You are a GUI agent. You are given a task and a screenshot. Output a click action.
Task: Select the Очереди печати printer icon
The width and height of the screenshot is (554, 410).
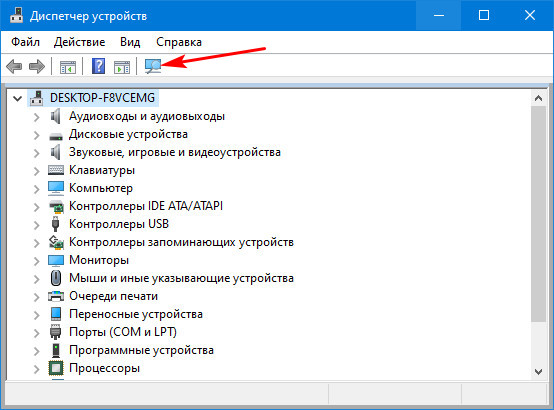coord(56,296)
